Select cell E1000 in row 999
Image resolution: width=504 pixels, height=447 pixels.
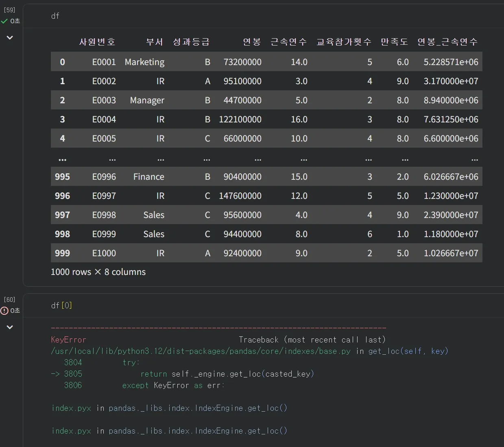104,253
